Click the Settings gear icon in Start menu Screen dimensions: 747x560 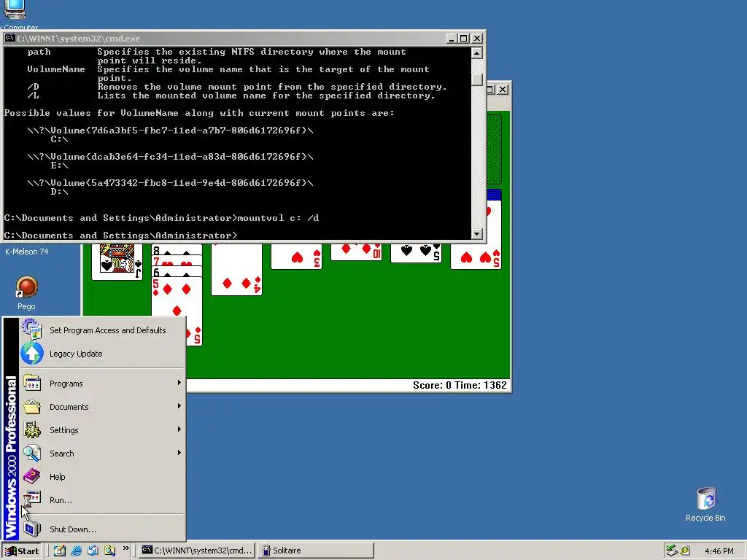click(x=32, y=429)
